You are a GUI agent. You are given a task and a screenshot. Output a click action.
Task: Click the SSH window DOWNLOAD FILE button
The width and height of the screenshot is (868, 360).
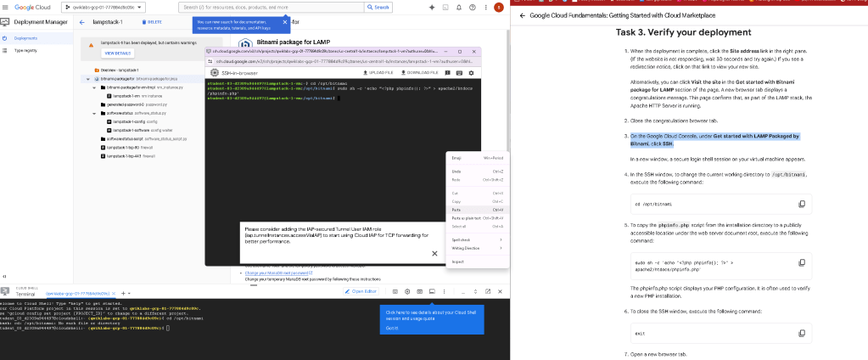pos(420,72)
